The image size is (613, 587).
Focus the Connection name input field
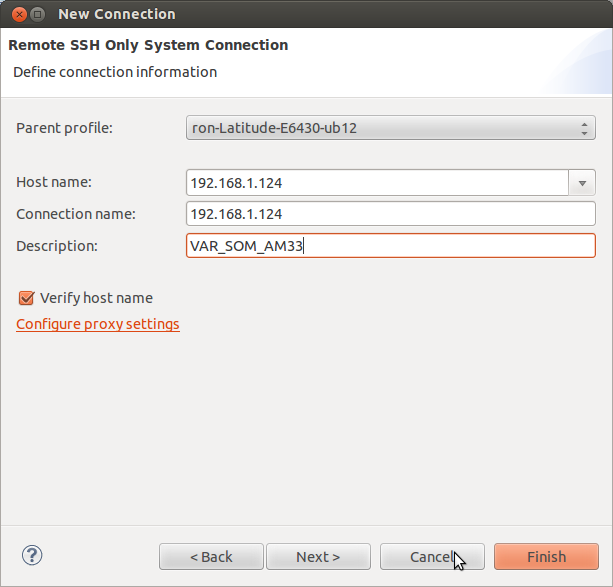tap(391, 214)
